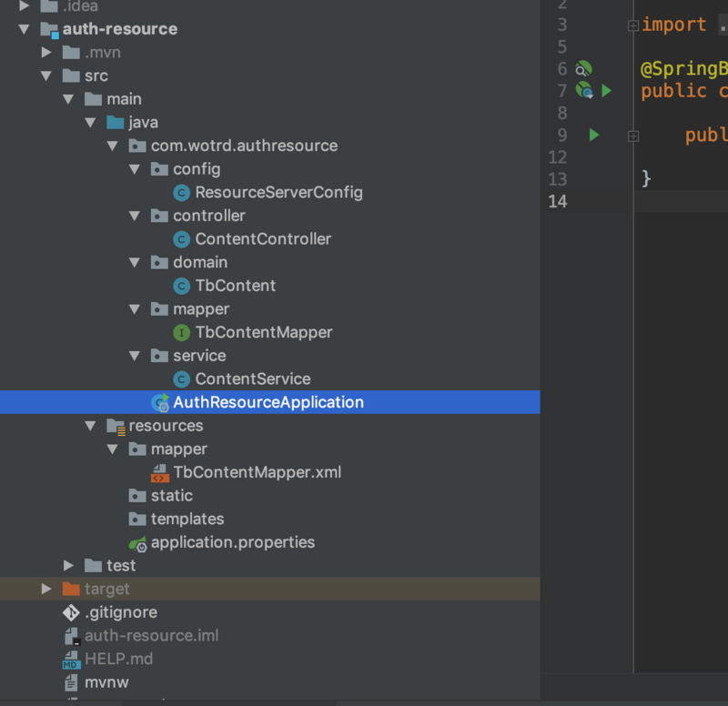Click the code fold toggle on the import line
Screen dimensions: 728x706
[x=633, y=25]
